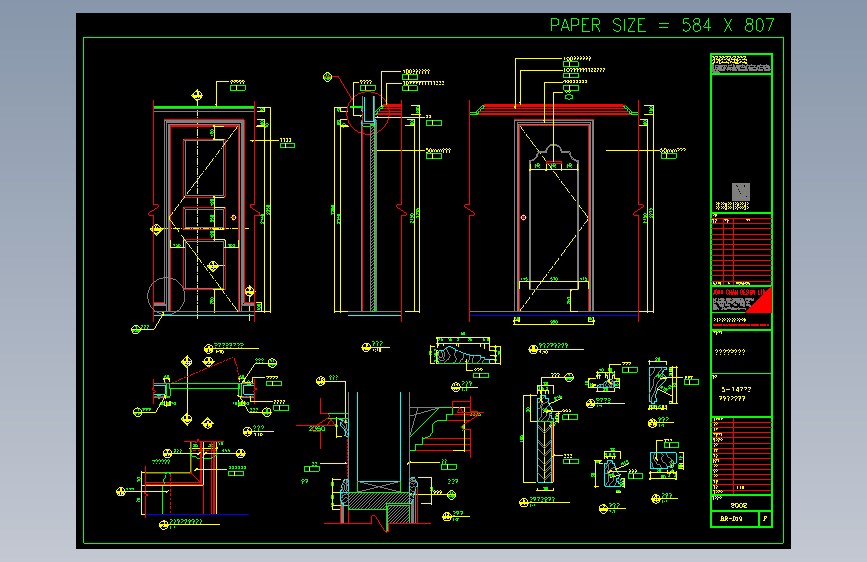Click the door jamb plan section detail

point(205,389)
